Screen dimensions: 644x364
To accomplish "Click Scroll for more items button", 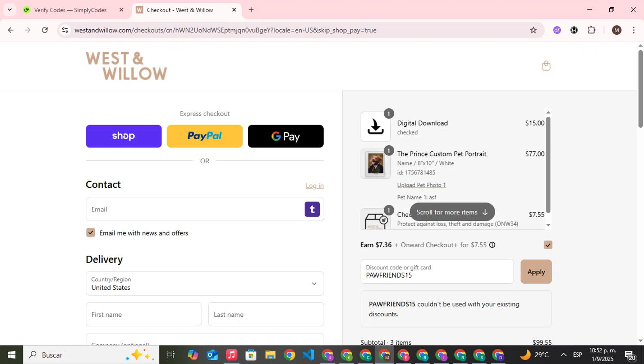I will (452, 212).
